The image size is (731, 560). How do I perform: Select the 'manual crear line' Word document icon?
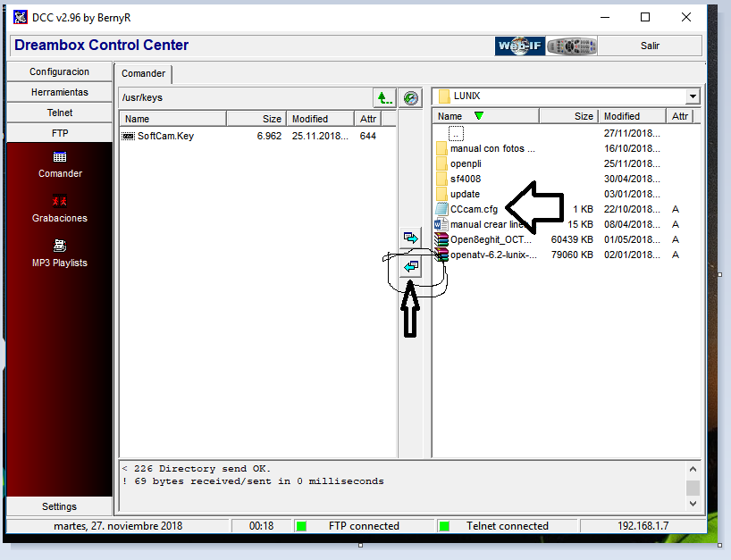click(x=441, y=224)
